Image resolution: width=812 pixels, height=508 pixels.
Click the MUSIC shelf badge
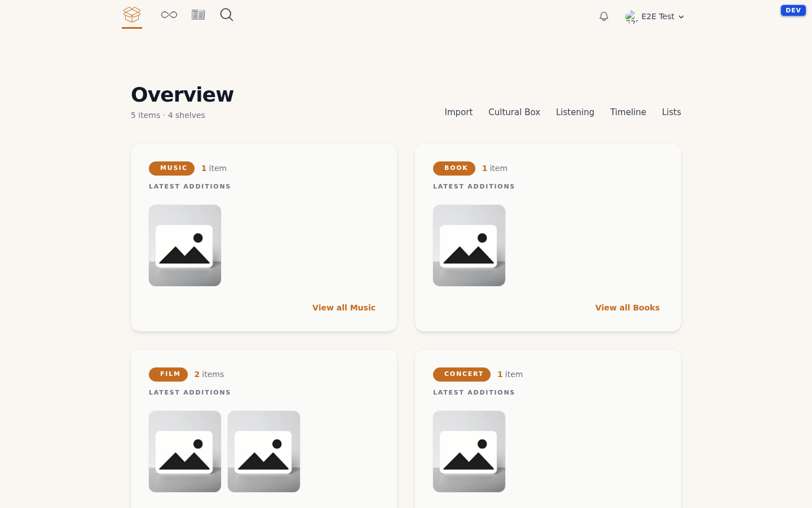(171, 168)
